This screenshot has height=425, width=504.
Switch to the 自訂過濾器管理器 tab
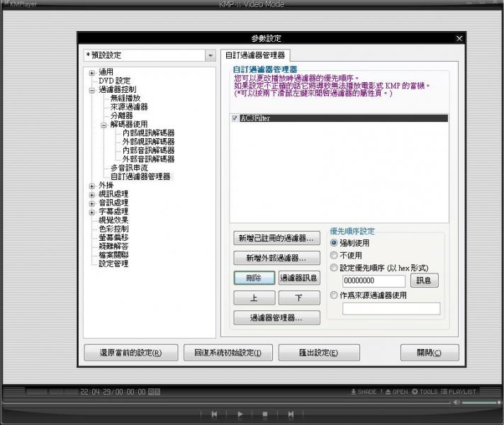[255, 55]
